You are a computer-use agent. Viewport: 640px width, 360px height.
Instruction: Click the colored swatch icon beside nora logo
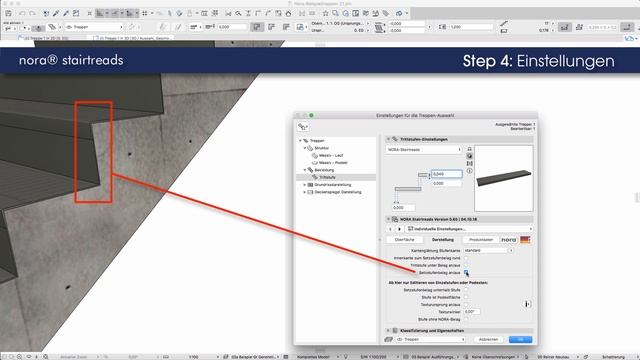pos(525,240)
